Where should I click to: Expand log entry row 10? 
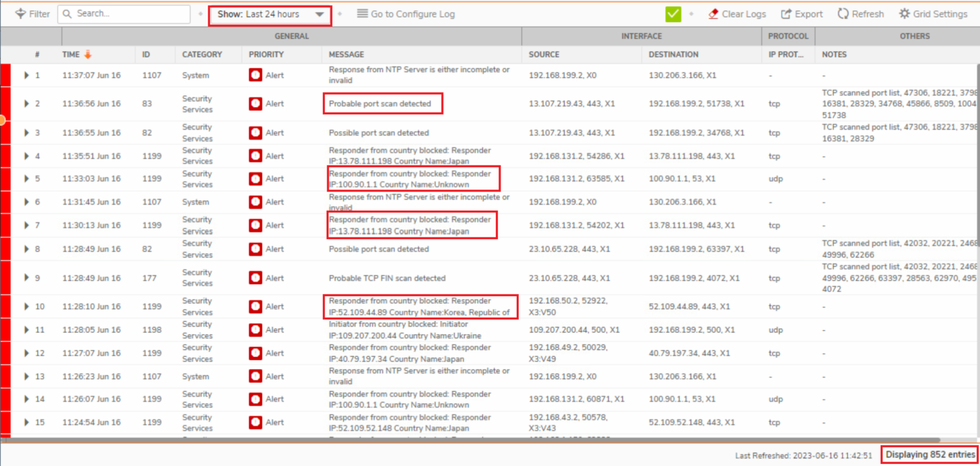[x=27, y=307]
